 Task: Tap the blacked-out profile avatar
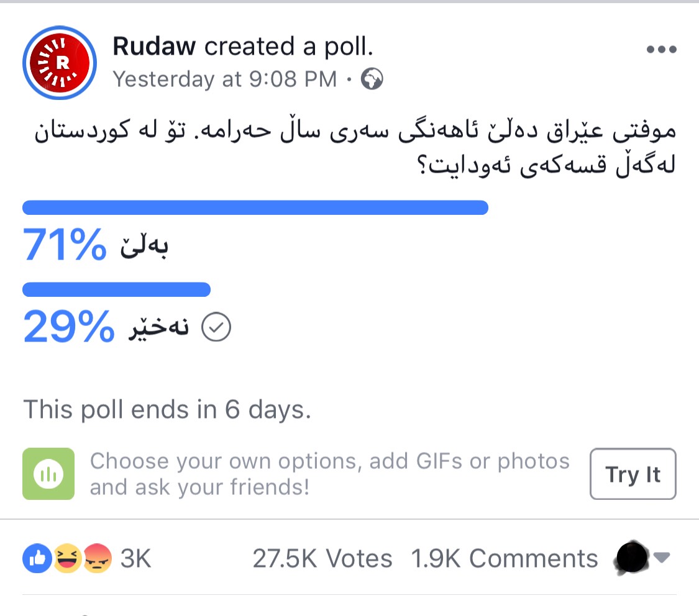coord(632,558)
